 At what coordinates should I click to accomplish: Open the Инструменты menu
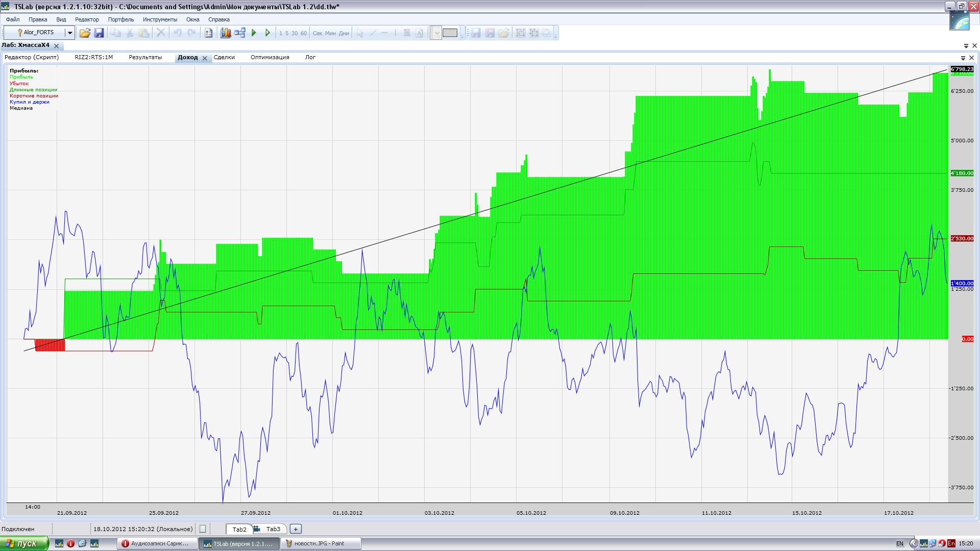160,19
